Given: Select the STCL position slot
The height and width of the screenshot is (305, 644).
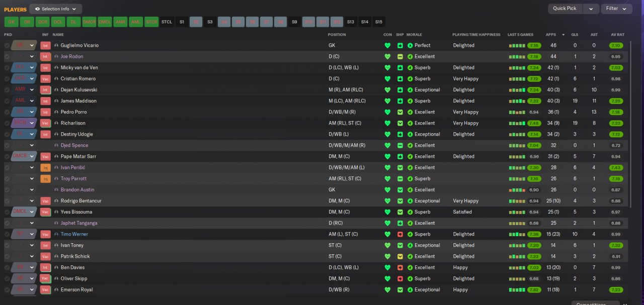Looking at the screenshot, I should pyautogui.click(x=167, y=22).
